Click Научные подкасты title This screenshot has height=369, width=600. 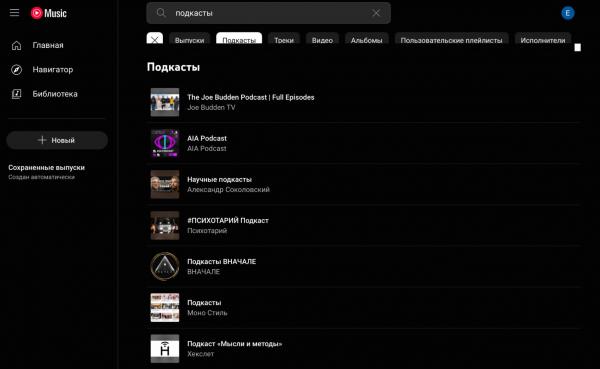coord(219,179)
